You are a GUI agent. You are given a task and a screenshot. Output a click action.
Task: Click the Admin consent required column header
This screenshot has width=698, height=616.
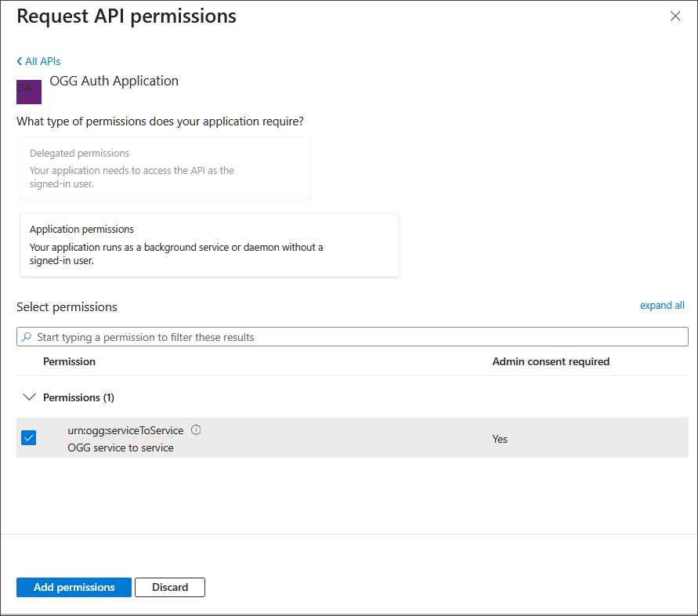click(551, 361)
